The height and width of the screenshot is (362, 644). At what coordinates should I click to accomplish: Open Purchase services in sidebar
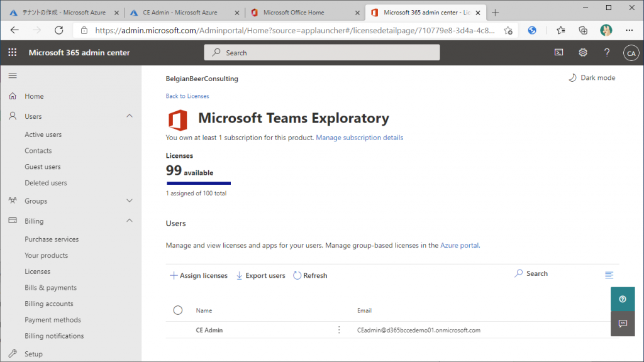point(52,239)
